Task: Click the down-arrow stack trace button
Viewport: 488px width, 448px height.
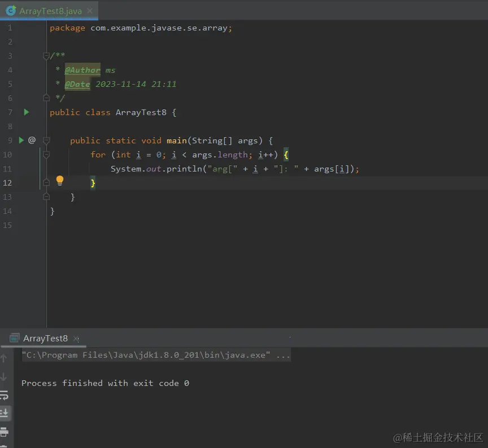Action: (x=4, y=377)
